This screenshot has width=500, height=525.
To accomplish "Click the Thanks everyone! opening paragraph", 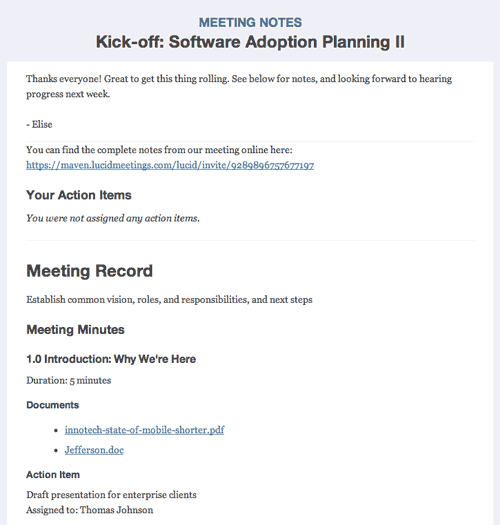I will (x=239, y=86).
